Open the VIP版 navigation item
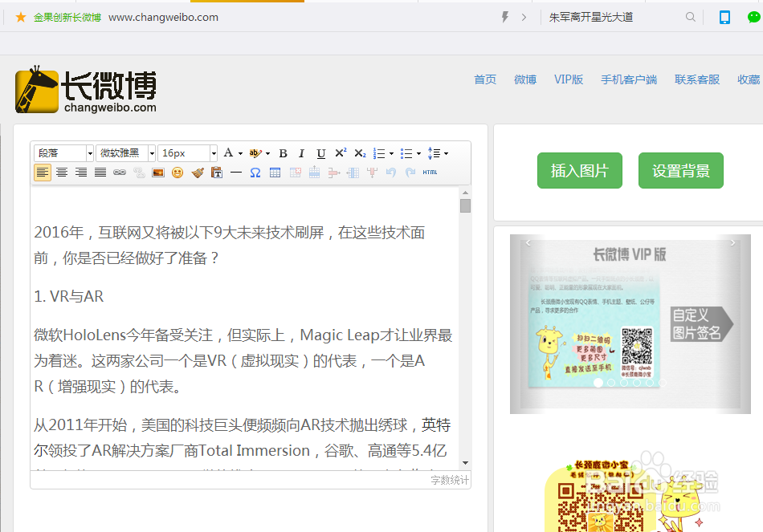 tap(569, 79)
